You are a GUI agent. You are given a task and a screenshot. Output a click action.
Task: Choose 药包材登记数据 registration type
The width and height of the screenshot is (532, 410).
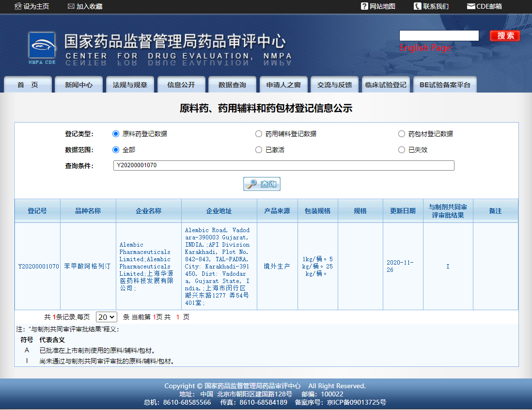(401, 133)
